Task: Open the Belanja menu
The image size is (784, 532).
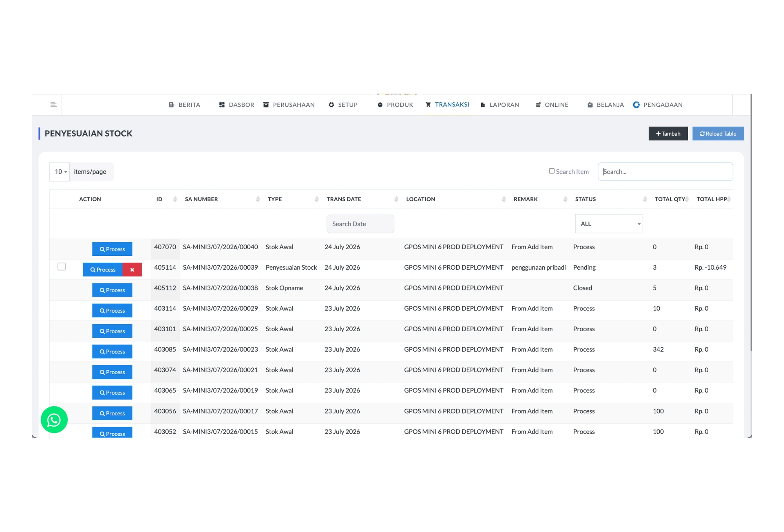Action: tap(605, 105)
